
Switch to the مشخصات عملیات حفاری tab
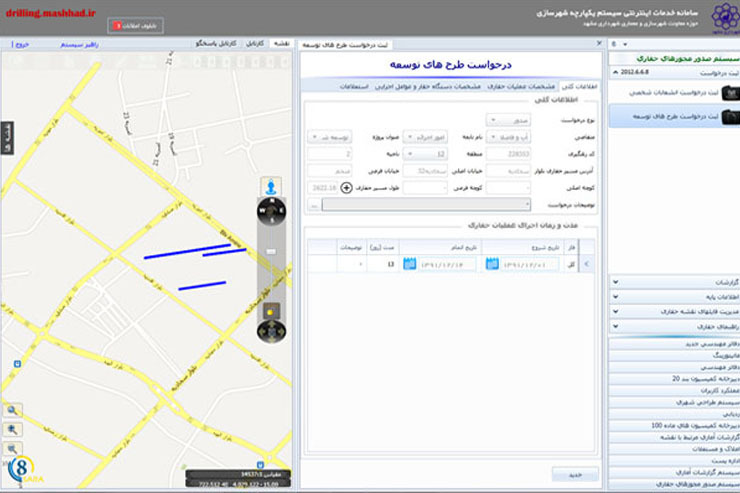coord(521,86)
